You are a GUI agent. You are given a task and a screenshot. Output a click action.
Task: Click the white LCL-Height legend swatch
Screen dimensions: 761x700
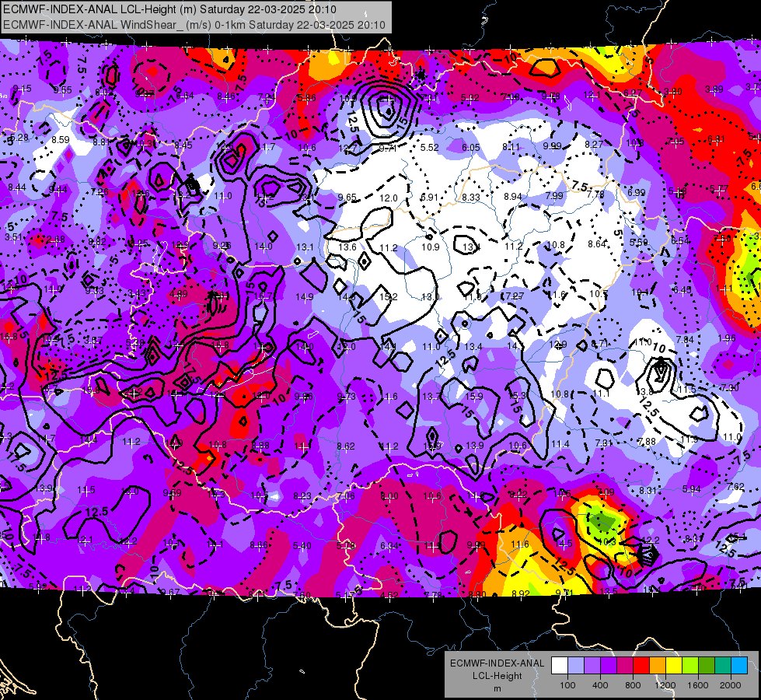559,666
